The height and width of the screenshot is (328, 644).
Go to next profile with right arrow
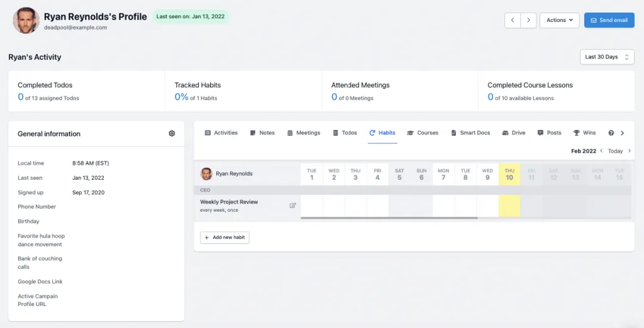(528, 20)
